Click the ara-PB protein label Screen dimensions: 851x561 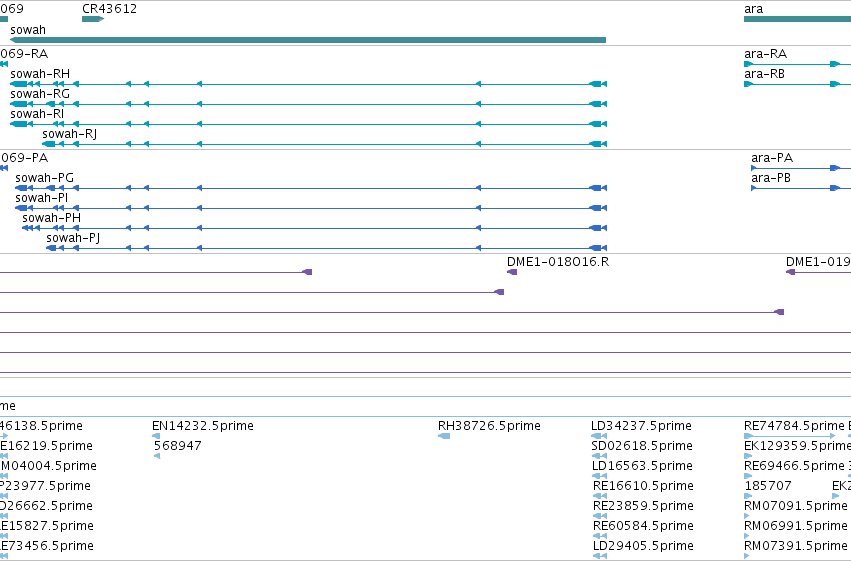pyautogui.click(x=771, y=178)
